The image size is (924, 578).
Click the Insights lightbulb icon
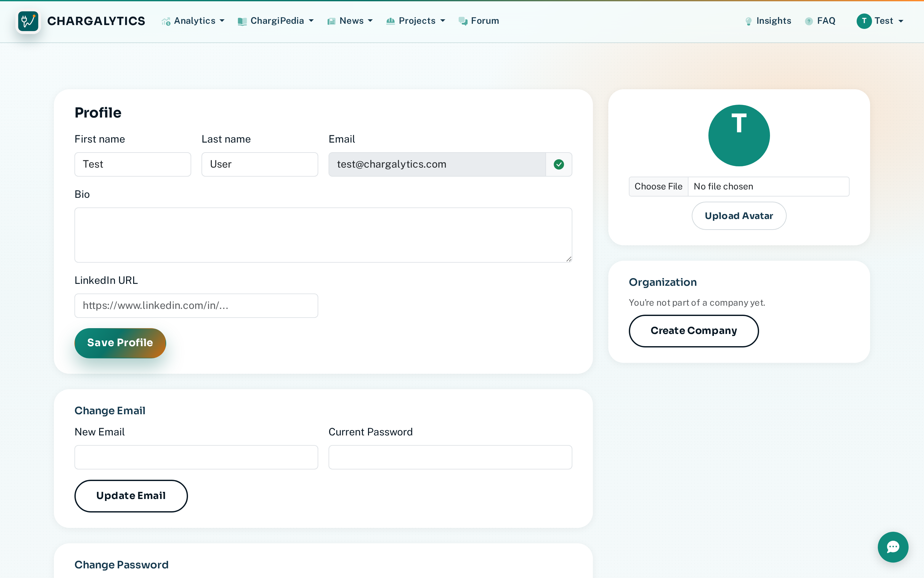coord(749,22)
